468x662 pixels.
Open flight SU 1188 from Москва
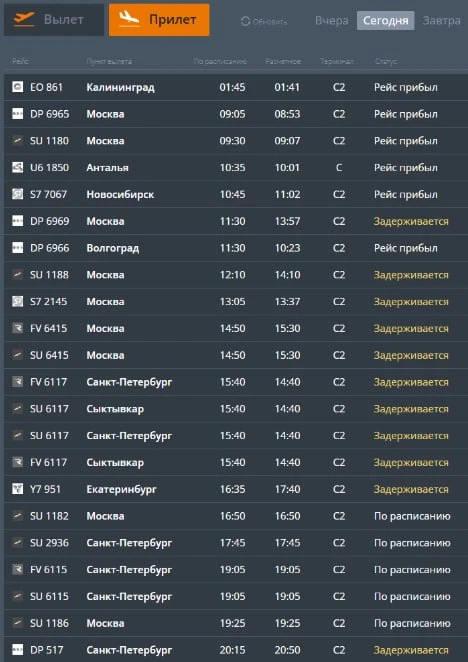click(x=236, y=275)
